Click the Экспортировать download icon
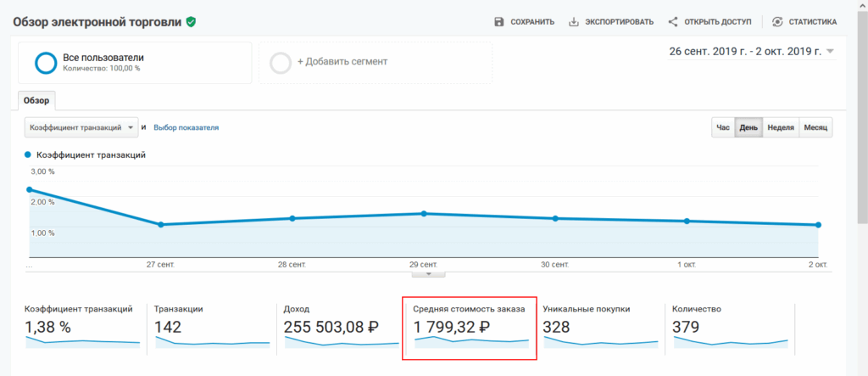The width and height of the screenshot is (868, 376). [574, 22]
